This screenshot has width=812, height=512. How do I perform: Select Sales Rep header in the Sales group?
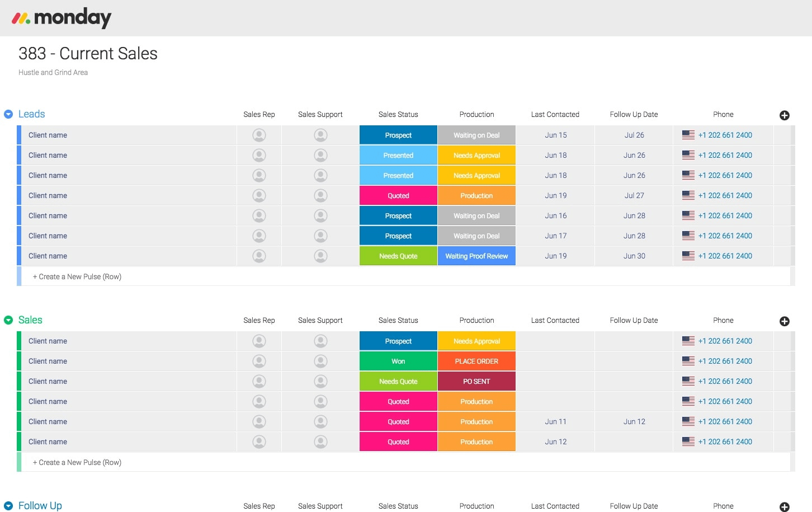pyautogui.click(x=259, y=320)
